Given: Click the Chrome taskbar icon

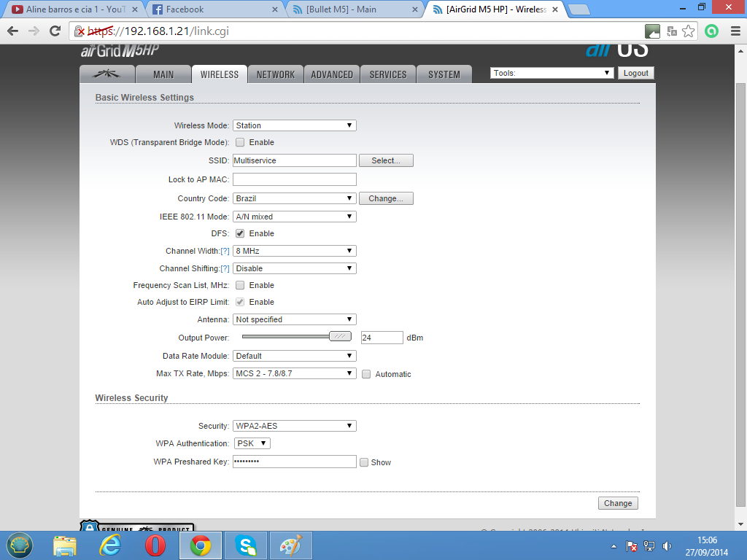Looking at the screenshot, I should [x=200, y=545].
